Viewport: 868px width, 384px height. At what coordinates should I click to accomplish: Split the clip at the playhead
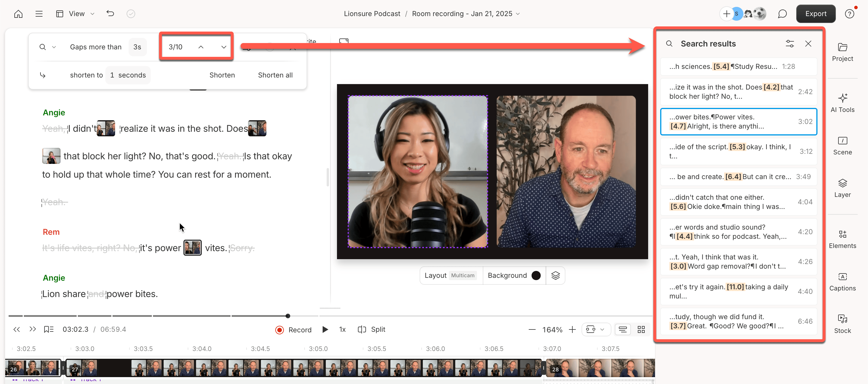point(371,329)
